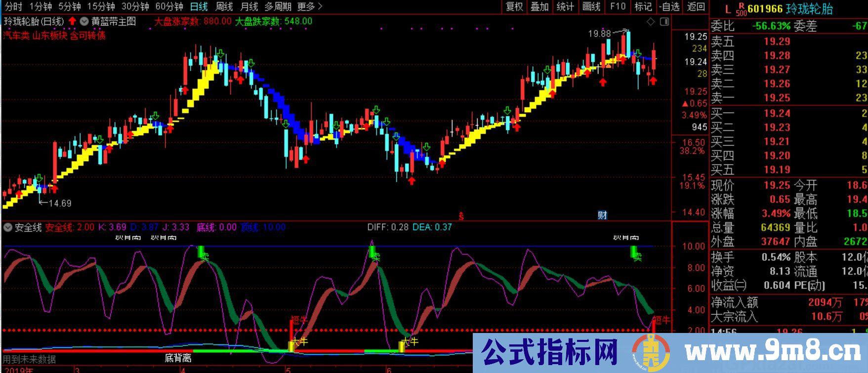
Task: Open F10 company info
Action: pyautogui.click(x=618, y=6)
